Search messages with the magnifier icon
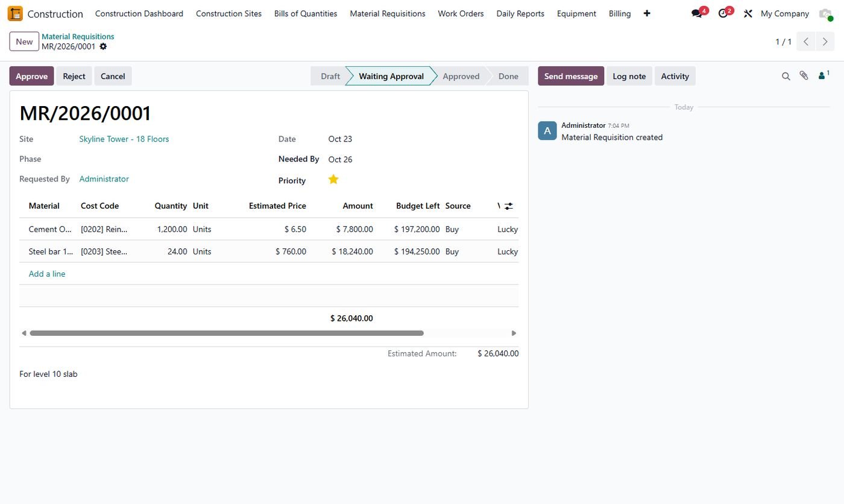 (x=786, y=76)
